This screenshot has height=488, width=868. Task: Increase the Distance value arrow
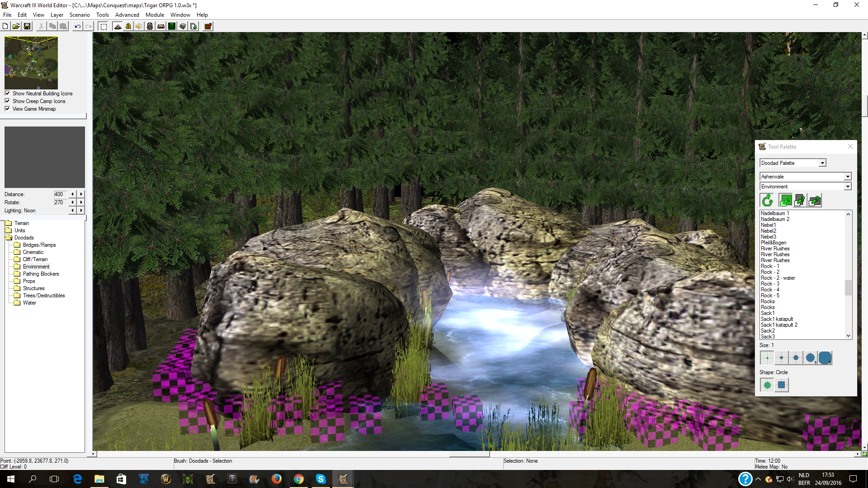(81, 194)
